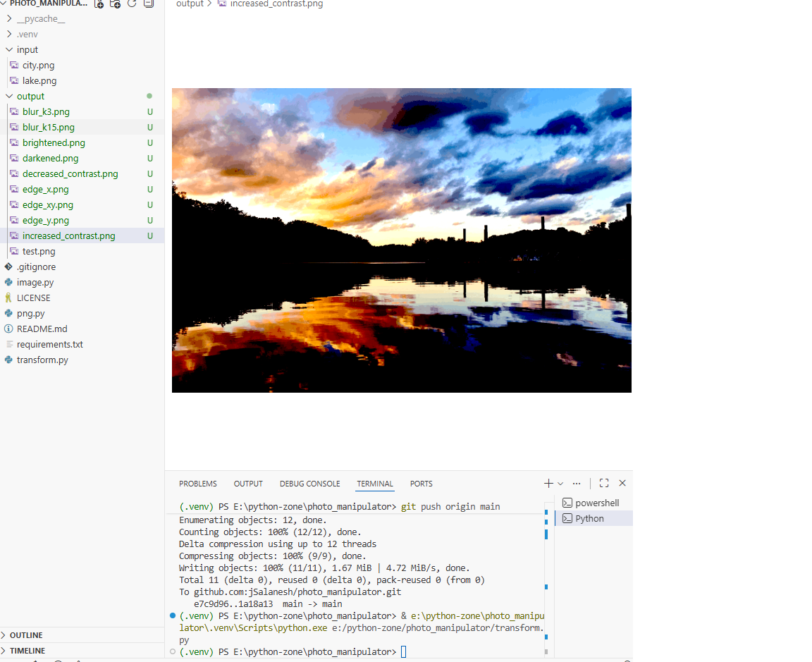Select the powershell terminal instance

tap(596, 503)
